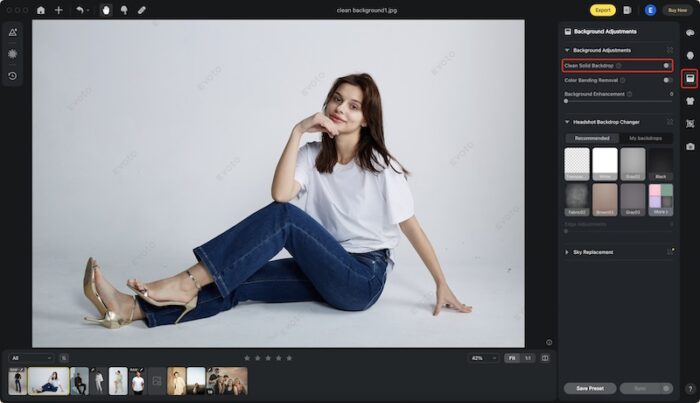Viewport: 700px width, 403px height.
Task: Expand the Sky Replacement section
Action: (x=567, y=252)
